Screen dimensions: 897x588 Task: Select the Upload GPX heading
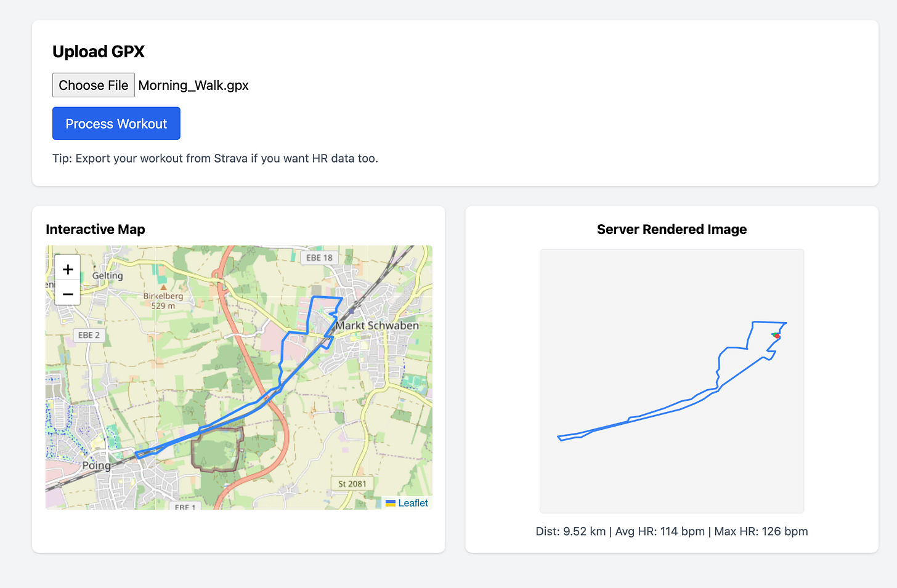pyautogui.click(x=98, y=52)
